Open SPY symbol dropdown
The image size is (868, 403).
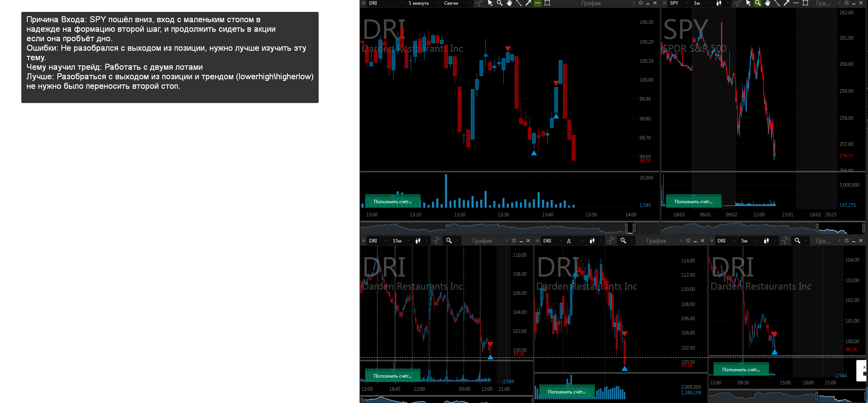pos(679,3)
